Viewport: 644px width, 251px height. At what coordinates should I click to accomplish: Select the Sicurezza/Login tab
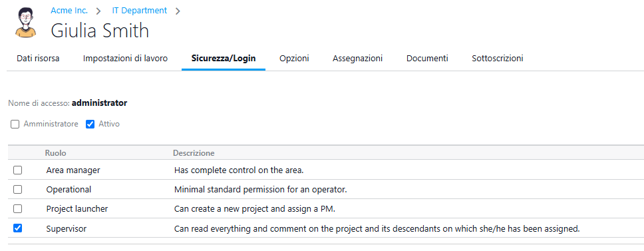pyautogui.click(x=224, y=59)
